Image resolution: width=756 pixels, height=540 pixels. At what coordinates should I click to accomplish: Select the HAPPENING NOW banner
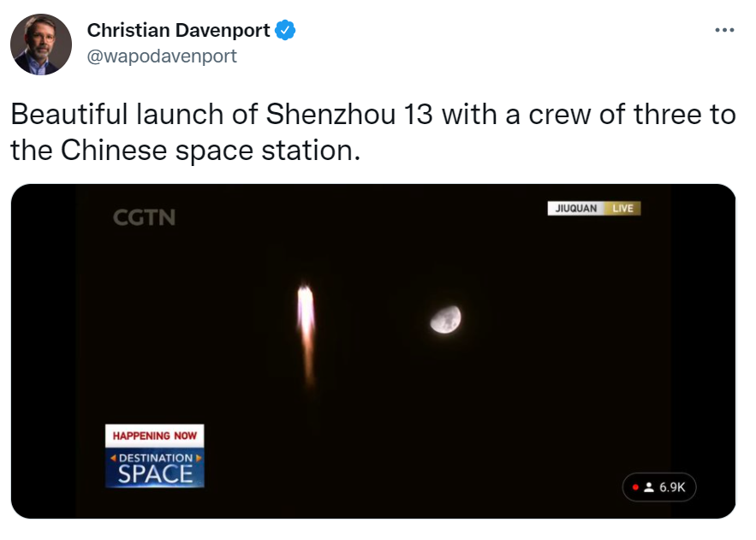(155, 436)
